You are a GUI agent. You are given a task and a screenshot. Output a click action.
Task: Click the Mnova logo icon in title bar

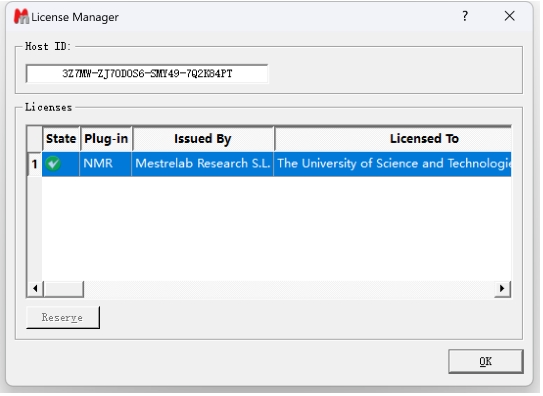click(21, 16)
